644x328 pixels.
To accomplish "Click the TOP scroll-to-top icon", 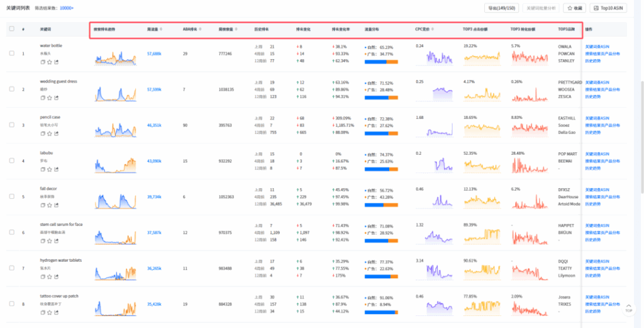I will (x=628, y=309).
